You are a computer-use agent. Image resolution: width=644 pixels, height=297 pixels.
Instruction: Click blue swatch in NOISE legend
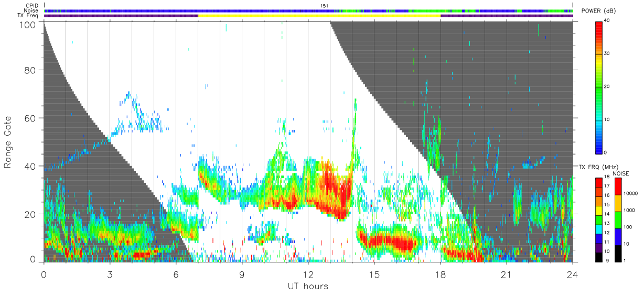(x=618, y=236)
